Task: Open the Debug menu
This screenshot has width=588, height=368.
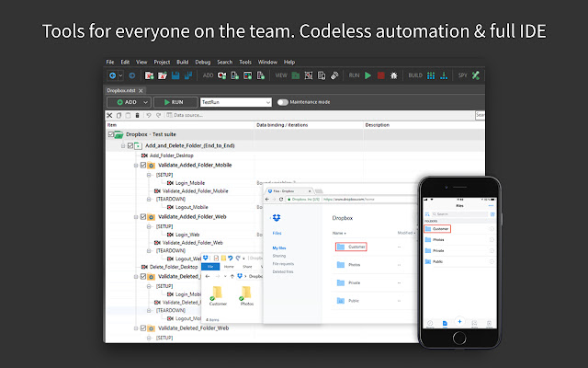Action: pos(202,61)
